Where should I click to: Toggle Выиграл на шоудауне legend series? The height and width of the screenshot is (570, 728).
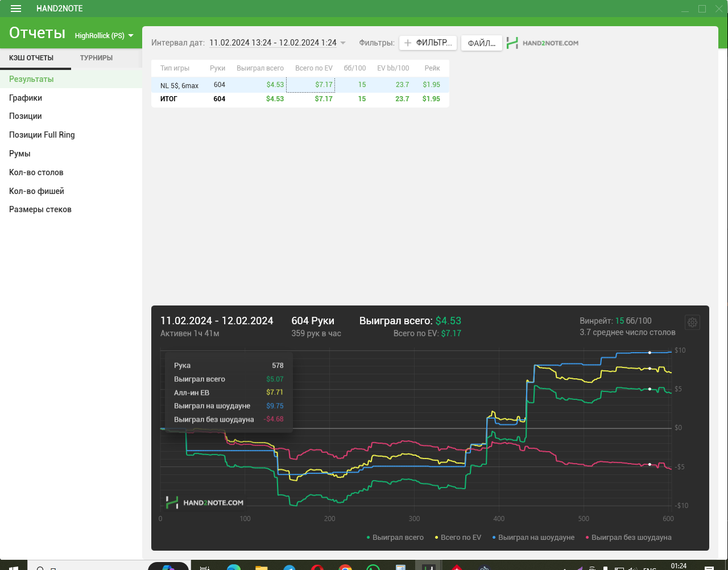pos(533,538)
